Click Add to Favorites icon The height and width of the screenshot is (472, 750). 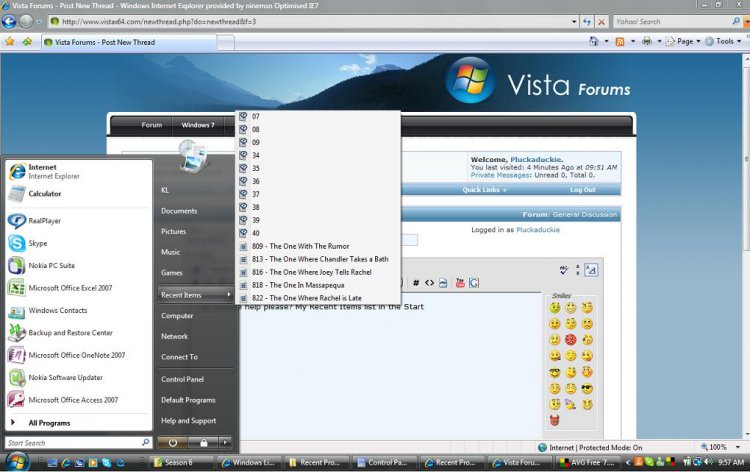click(27, 42)
